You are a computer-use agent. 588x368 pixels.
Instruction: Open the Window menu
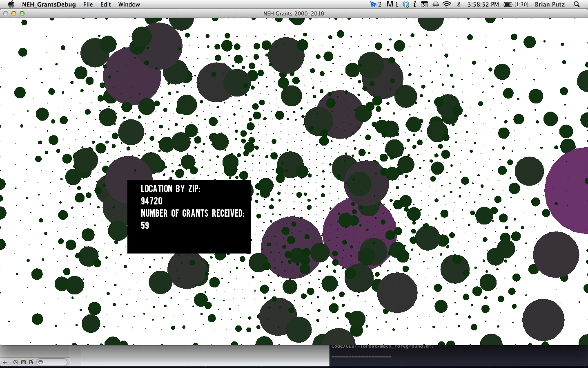129,4
